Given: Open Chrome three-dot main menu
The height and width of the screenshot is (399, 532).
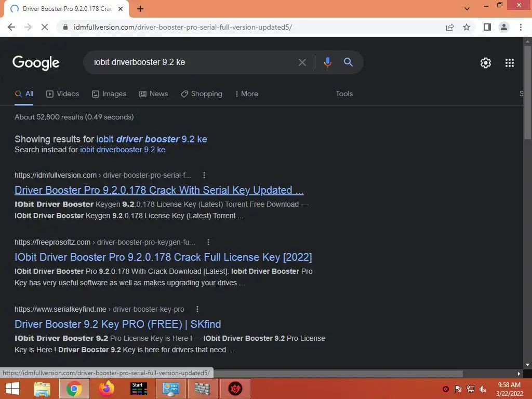Looking at the screenshot, I should tap(521, 27).
